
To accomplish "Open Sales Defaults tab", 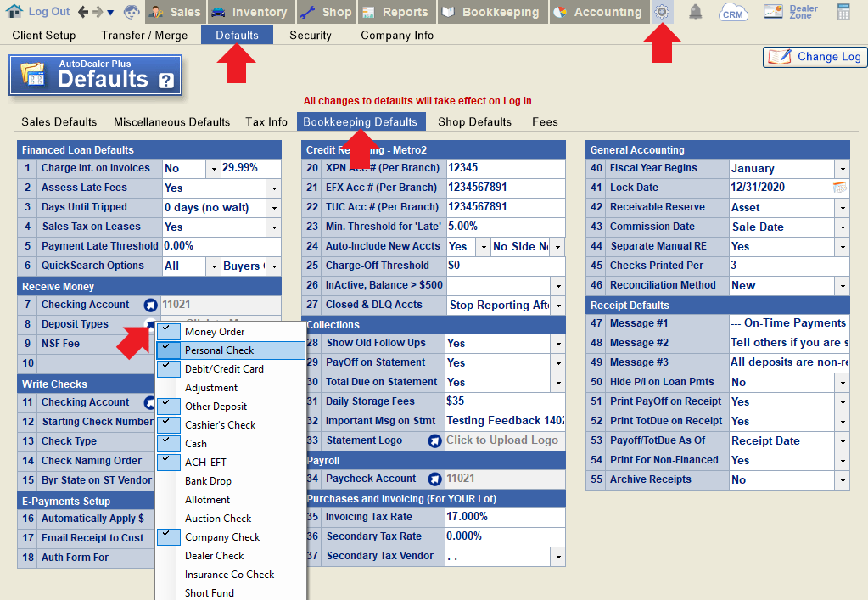I will pyautogui.click(x=59, y=121).
